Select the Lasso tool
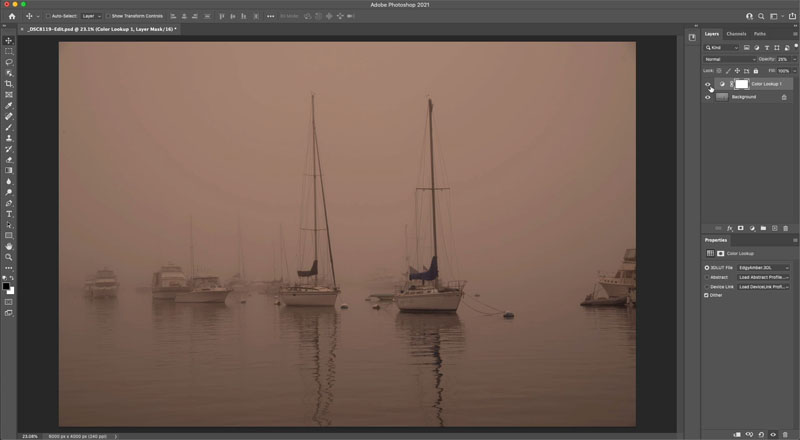800x440 pixels. pyautogui.click(x=9, y=62)
